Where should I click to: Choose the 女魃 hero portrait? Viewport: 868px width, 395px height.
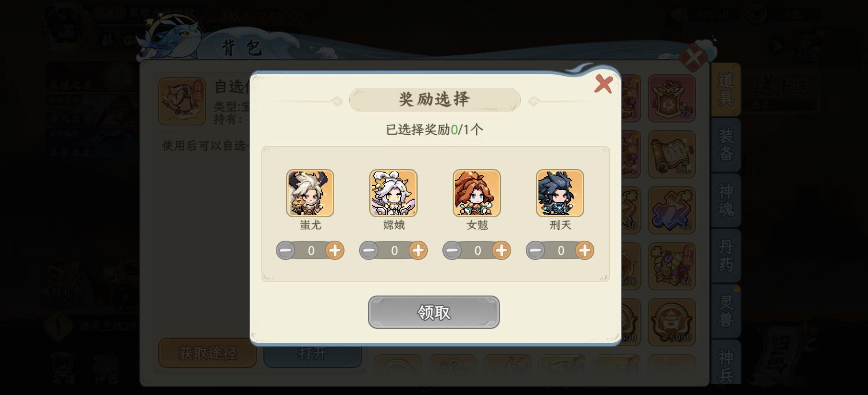click(476, 193)
